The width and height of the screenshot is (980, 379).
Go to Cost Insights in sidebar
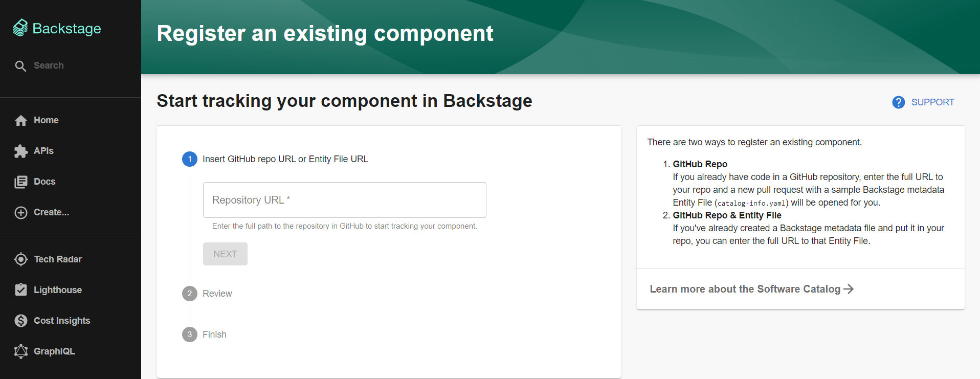pyautogui.click(x=61, y=321)
